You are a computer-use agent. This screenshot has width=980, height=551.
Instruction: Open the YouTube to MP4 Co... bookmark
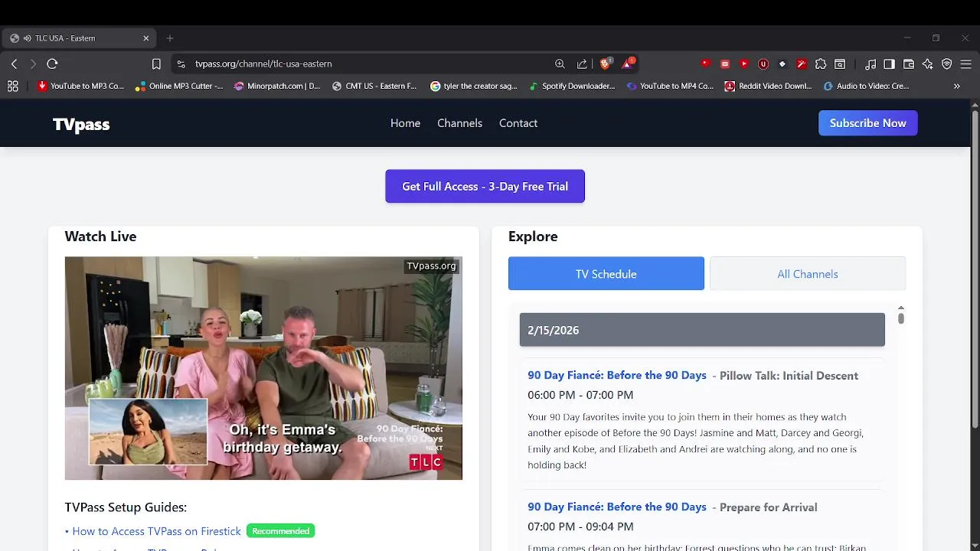click(670, 86)
